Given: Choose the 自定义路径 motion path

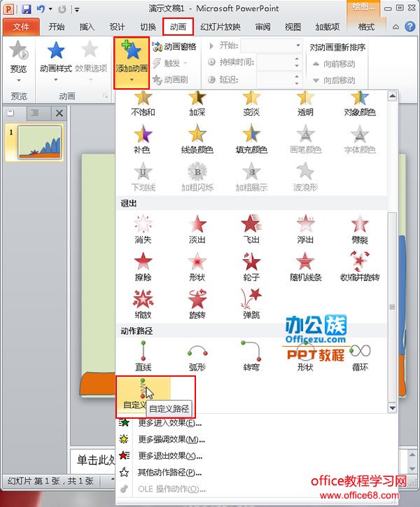Looking at the screenshot, I should point(143,394).
